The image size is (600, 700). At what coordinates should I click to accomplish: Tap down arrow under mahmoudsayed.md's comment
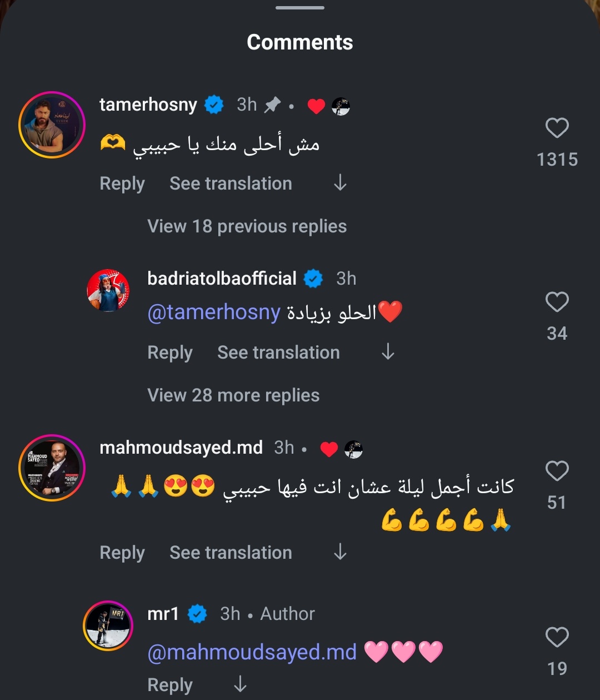click(x=340, y=552)
